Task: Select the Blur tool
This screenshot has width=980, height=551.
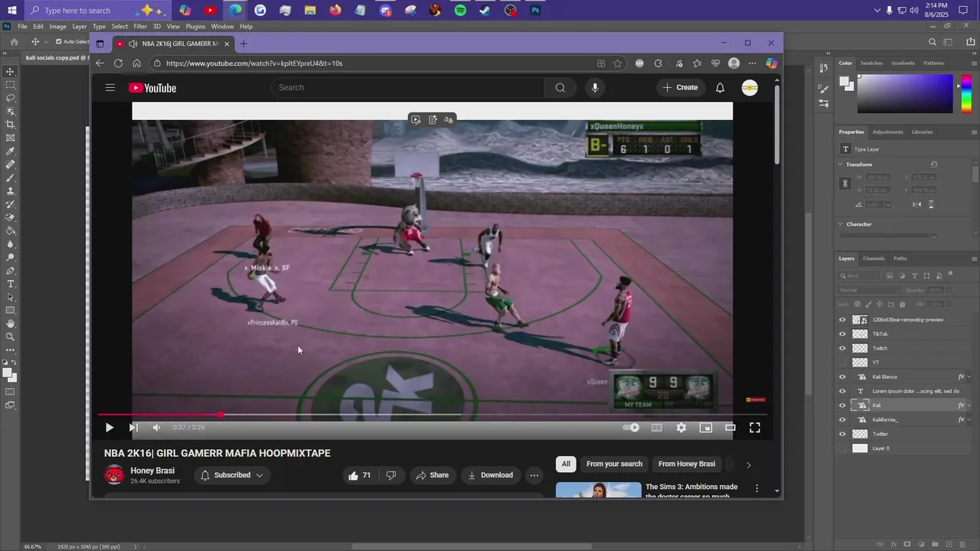Action: [x=10, y=244]
